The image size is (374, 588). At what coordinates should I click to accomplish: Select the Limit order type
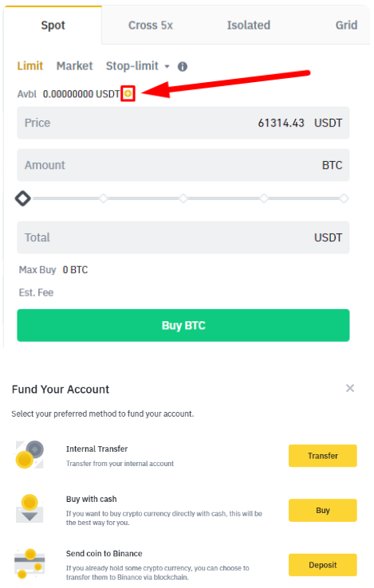30,66
